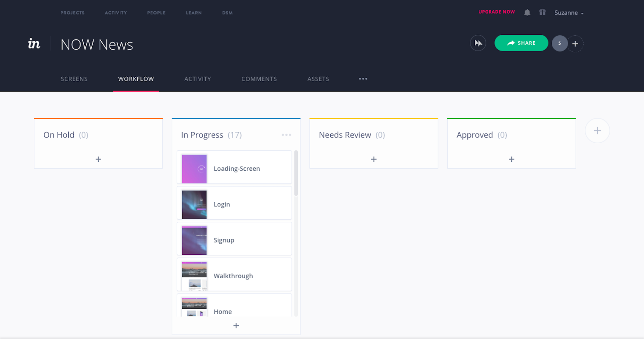The image size is (644, 339).
Task: Click the Signup card label
Action: (224, 240)
